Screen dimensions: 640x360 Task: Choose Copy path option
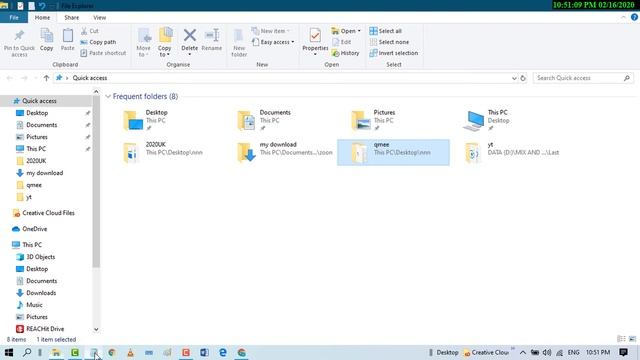click(x=98, y=42)
